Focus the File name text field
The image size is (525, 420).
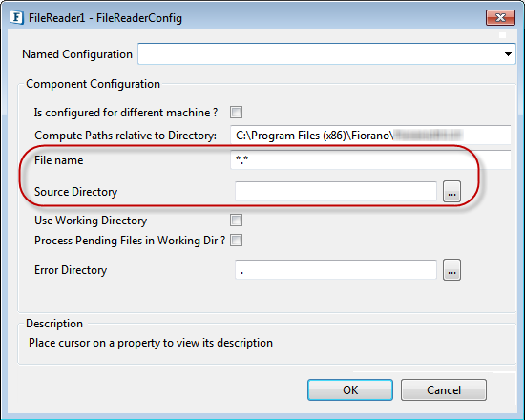[x=370, y=159]
